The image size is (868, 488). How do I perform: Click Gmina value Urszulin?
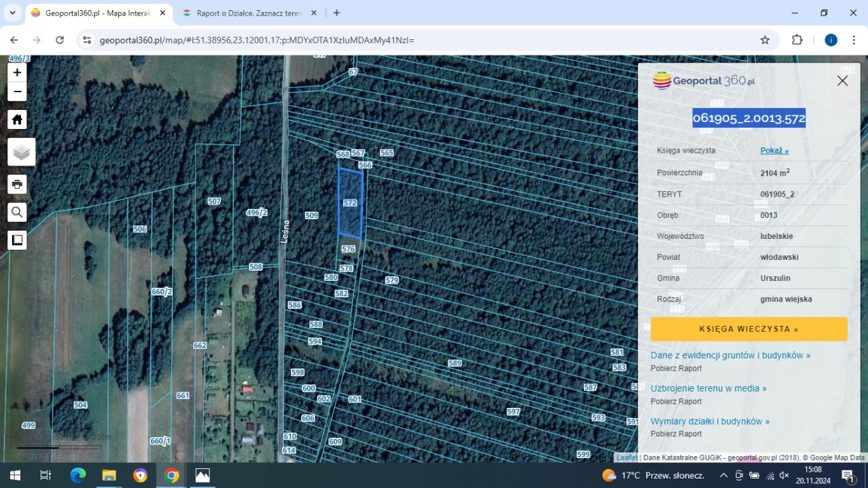tap(775, 278)
